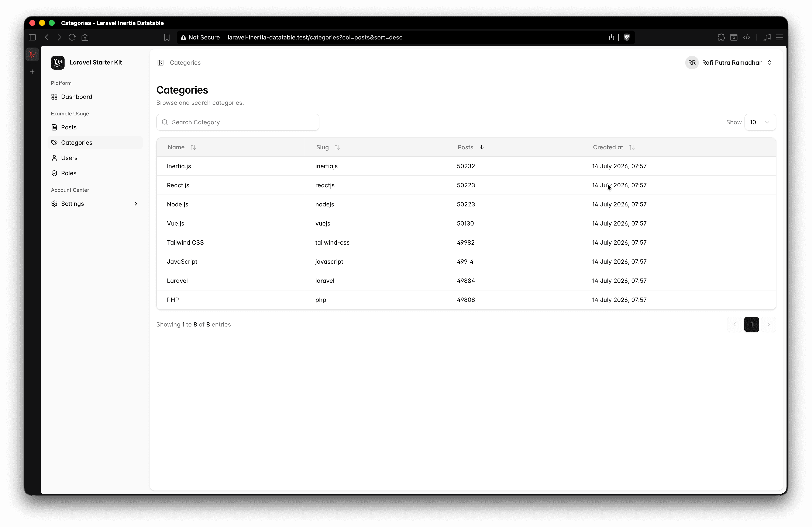
Task: Click the vuejs slug cell
Action: pyautogui.click(x=322, y=224)
